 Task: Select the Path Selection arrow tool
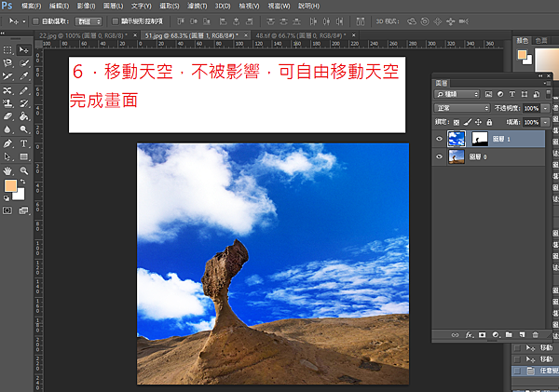[x=7, y=156]
